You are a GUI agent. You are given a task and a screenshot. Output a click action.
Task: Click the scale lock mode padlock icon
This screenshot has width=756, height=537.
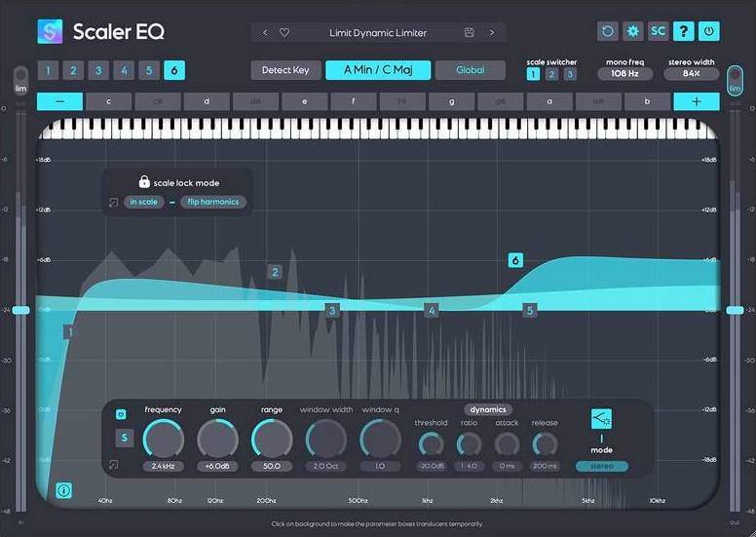pos(144,182)
